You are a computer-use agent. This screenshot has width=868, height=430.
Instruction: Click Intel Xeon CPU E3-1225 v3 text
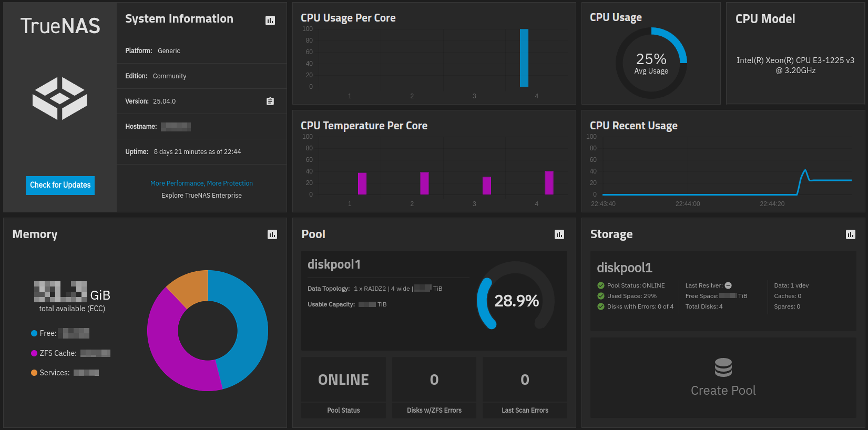coord(795,65)
